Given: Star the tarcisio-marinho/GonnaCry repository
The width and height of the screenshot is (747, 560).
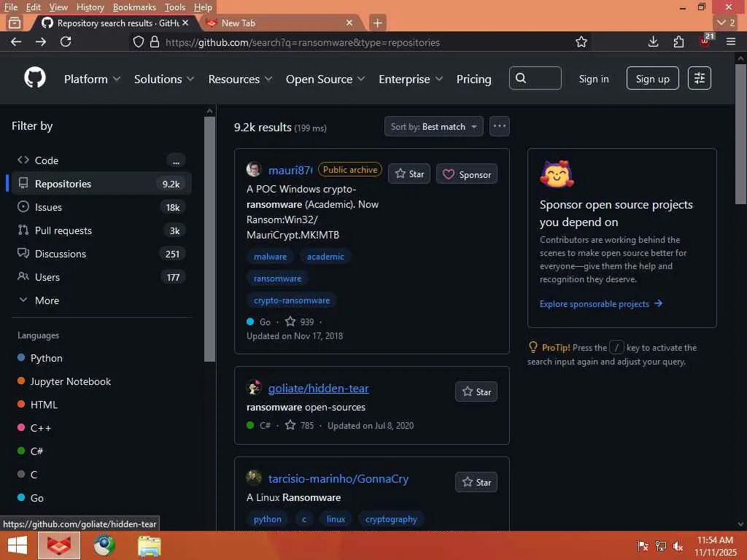Looking at the screenshot, I should pyautogui.click(x=476, y=482).
